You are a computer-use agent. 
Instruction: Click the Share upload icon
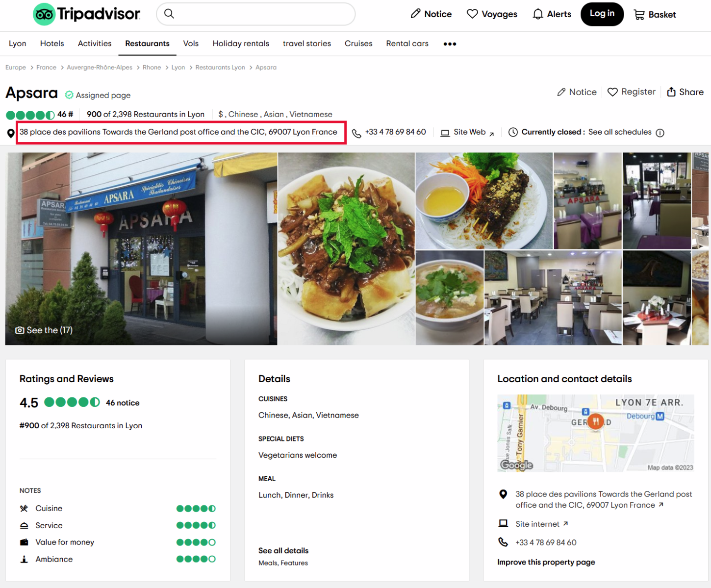pos(671,92)
